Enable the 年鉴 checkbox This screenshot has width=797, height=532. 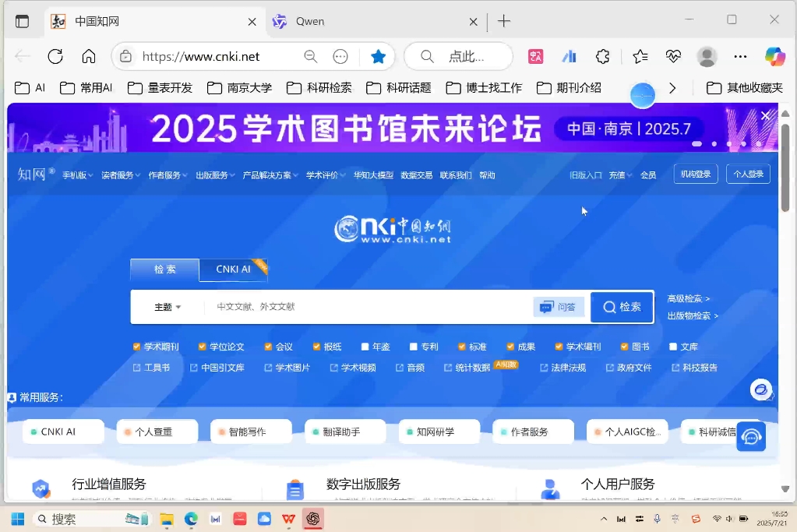[x=365, y=347]
